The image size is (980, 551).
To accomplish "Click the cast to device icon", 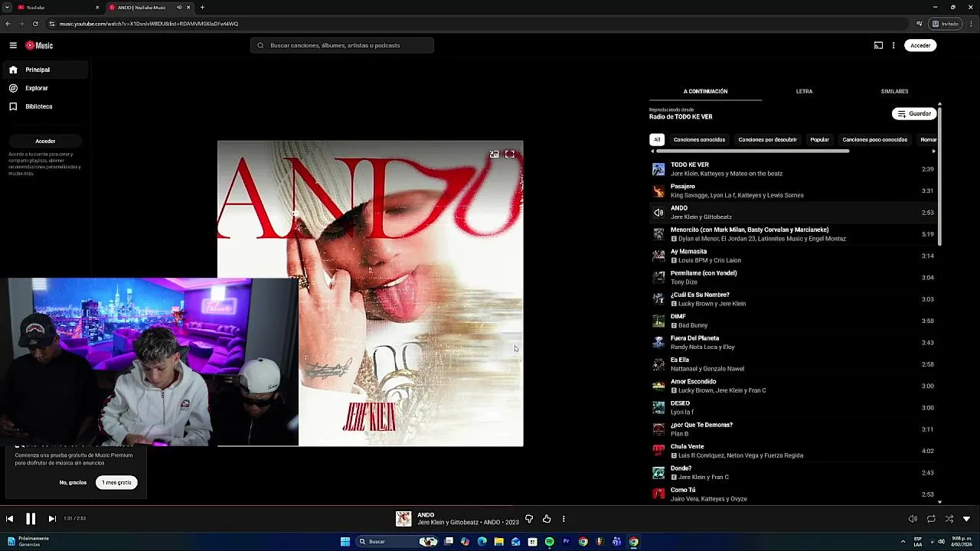I will click(x=878, y=45).
